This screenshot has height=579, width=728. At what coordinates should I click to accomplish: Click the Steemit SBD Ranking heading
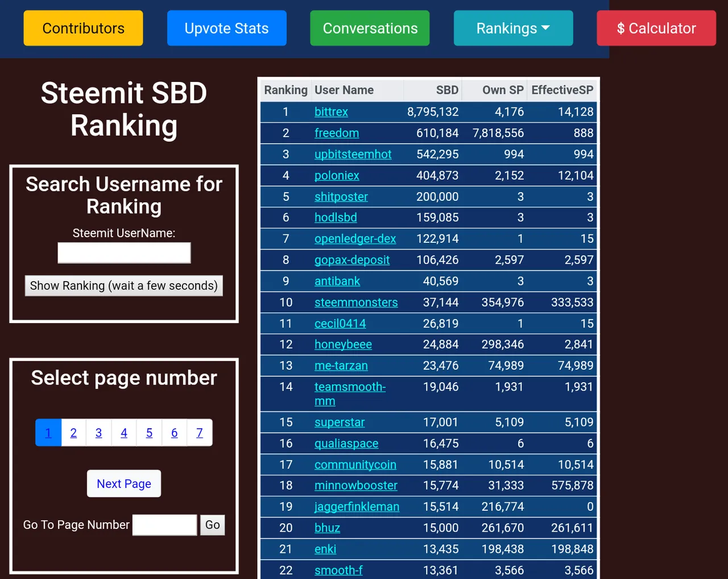(x=124, y=109)
